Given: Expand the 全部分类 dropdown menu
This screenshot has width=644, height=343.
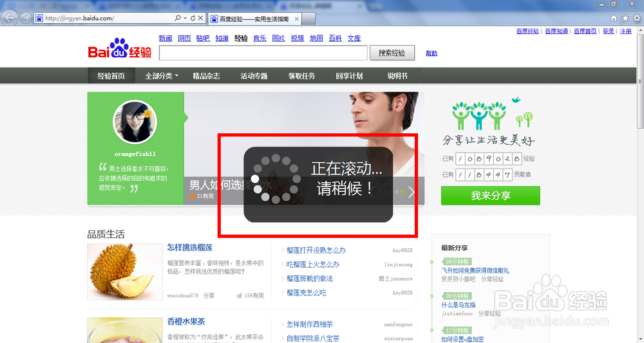Looking at the screenshot, I should point(162,76).
